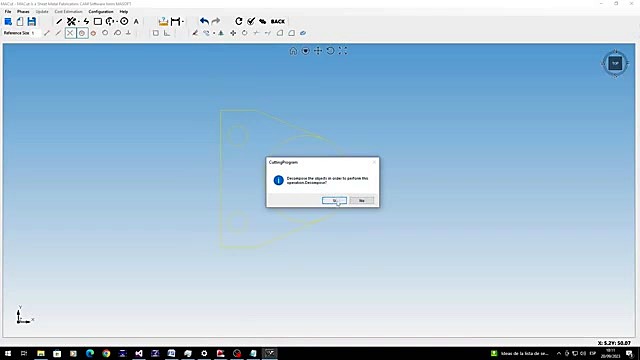Toggle the circle snap icon after the red one

pos(105,33)
